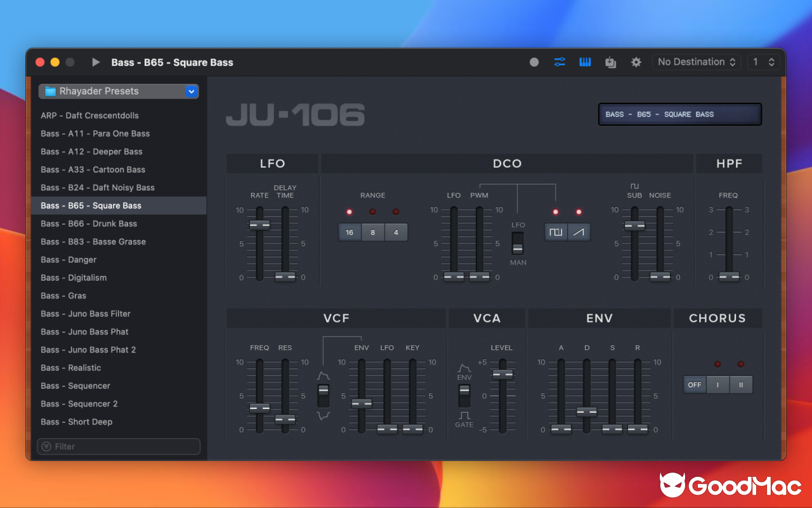Click the record dot icon
The height and width of the screenshot is (508, 812).
(534, 62)
